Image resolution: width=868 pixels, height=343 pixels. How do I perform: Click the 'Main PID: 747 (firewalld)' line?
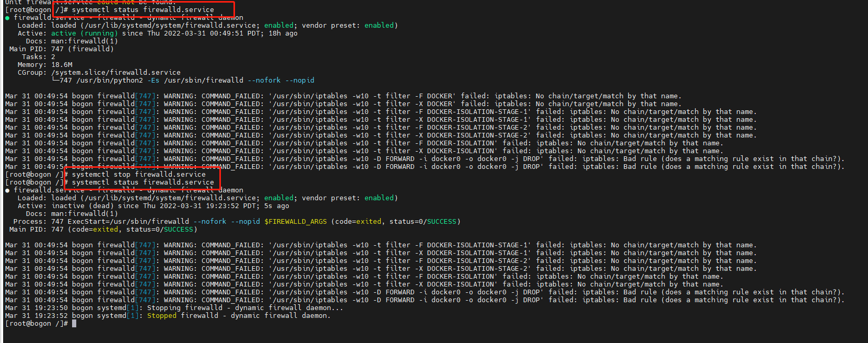[62, 49]
